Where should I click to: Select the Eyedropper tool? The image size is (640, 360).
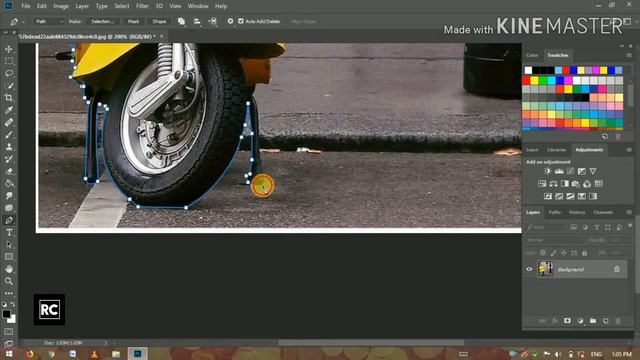point(9,110)
